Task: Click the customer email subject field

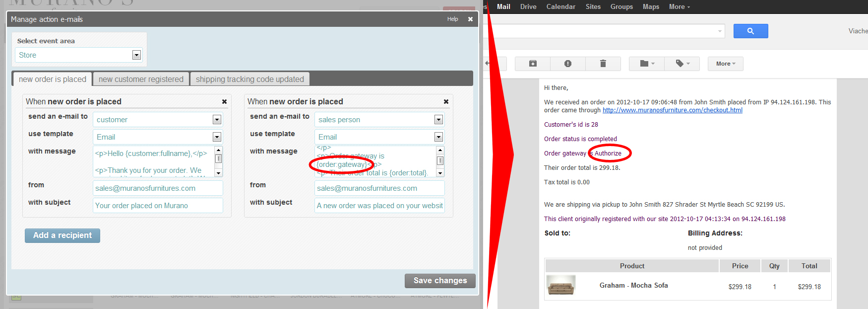Action: tap(158, 206)
